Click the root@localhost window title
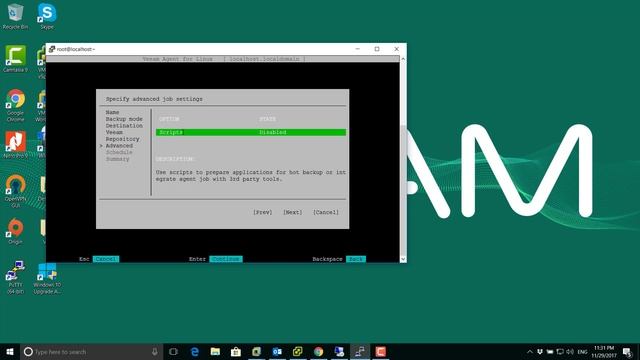This screenshot has height=360, width=640. point(76,49)
